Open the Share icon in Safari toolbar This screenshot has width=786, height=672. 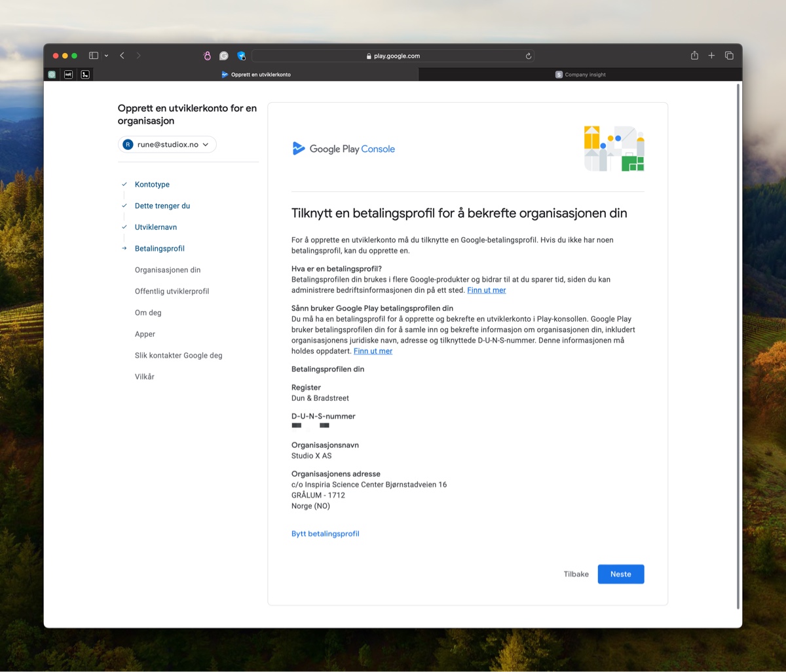tap(694, 56)
